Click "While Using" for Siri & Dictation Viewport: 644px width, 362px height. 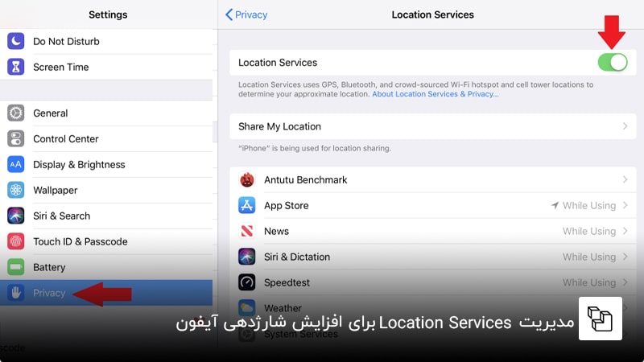tap(589, 257)
